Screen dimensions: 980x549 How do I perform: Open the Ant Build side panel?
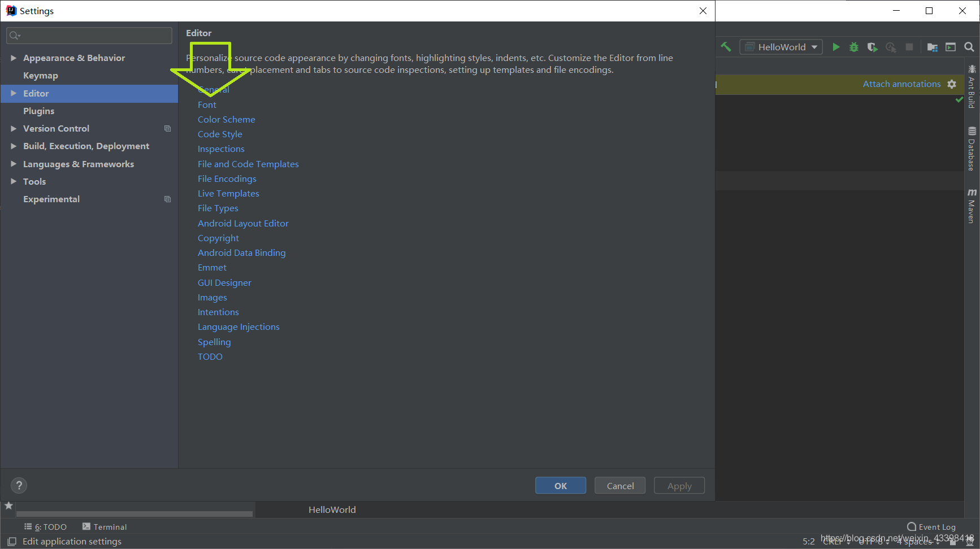pyautogui.click(x=972, y=86)
